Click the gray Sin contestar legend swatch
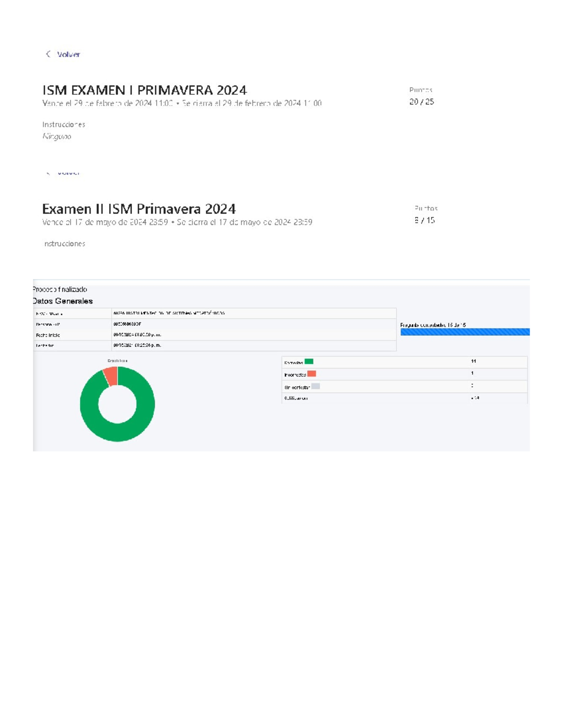 (x=315, y=386)
